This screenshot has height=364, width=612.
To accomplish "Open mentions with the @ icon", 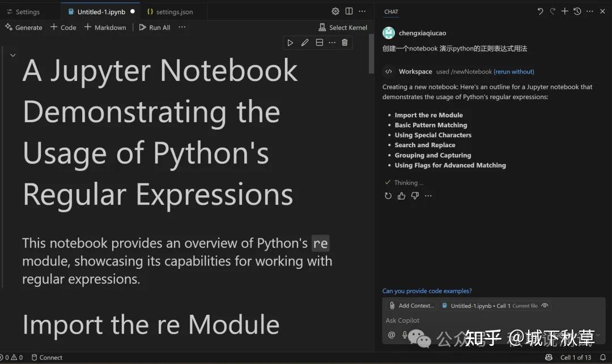I will coord(391,335).
